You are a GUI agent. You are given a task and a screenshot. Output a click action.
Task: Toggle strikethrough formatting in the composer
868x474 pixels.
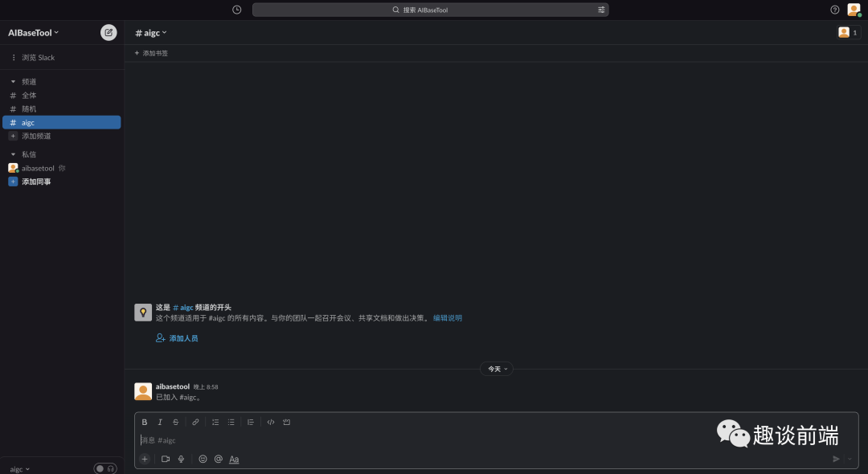pos(176,422)
